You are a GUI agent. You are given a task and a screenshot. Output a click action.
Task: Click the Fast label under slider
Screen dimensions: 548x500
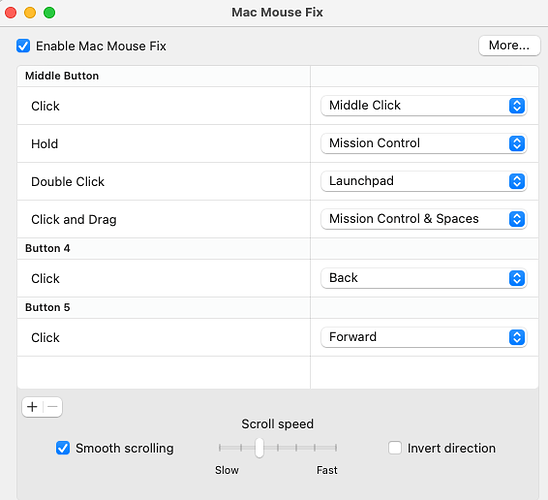[327, 470]
